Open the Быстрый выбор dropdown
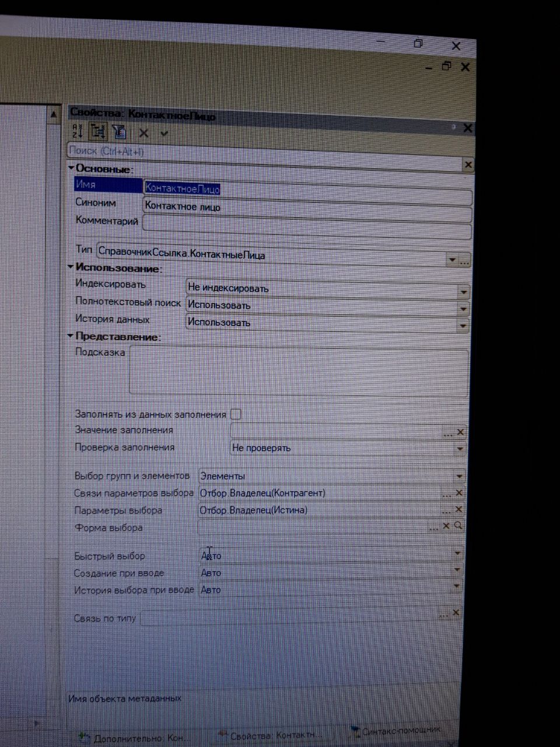The height and width of the screenshot is (747, 560). 458,553
